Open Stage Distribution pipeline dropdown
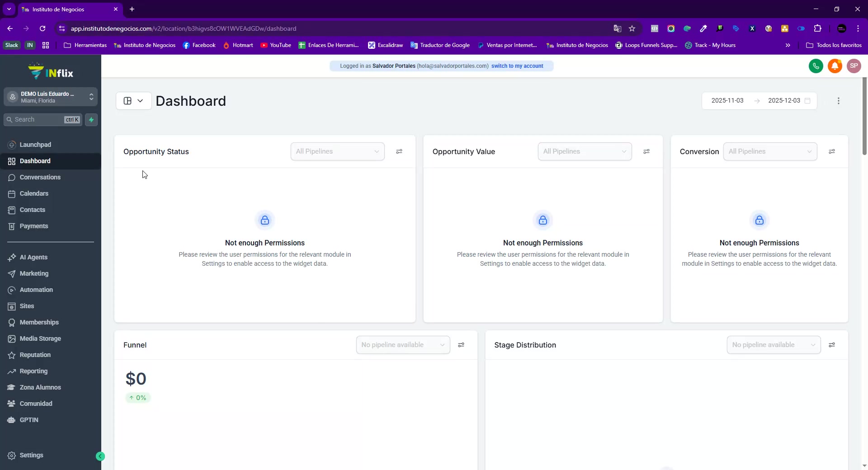The height and width of the screenshot is (470, 868). tap(774, 345)
